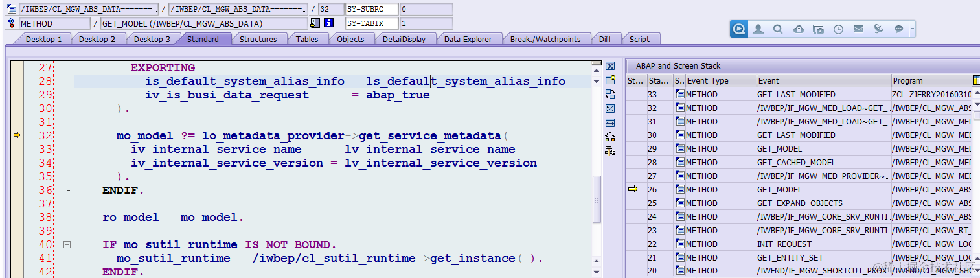Switch to the Desktop 1 tab
The height and width of the screenshot is (278, 980).
[x=44, y=39]
